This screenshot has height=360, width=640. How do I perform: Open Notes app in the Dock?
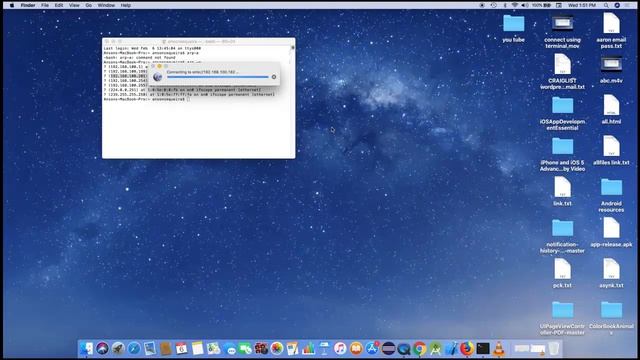198,349
